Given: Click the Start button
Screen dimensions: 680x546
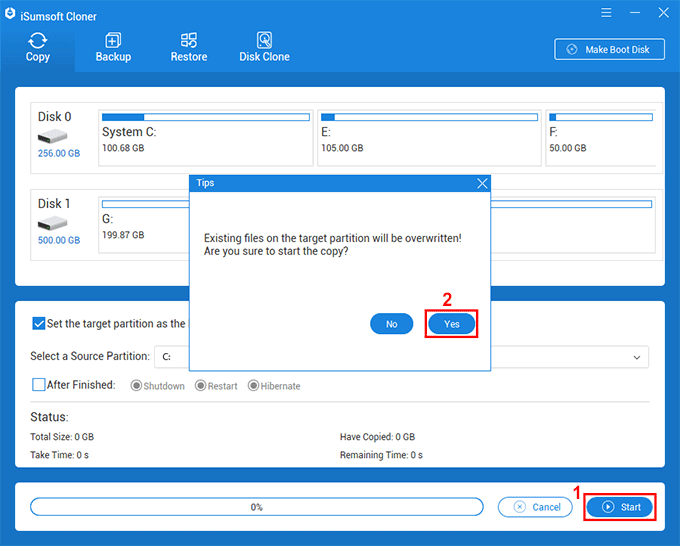Looking at the screenshot, I should (x=619, y=507).
